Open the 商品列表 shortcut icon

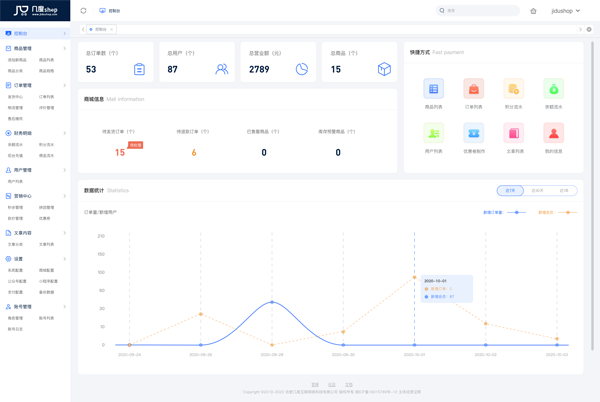[x=433, y=89]
